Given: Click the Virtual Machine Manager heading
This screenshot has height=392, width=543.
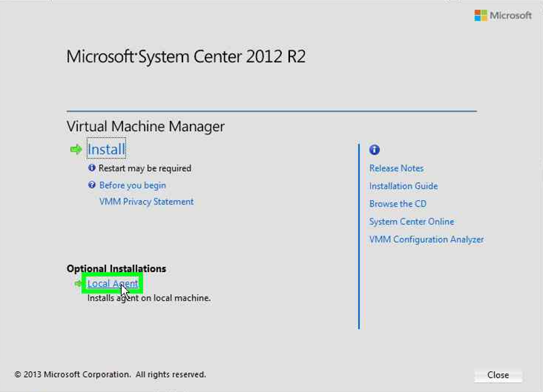Looking at the screenshot, I should pos(145,126).
